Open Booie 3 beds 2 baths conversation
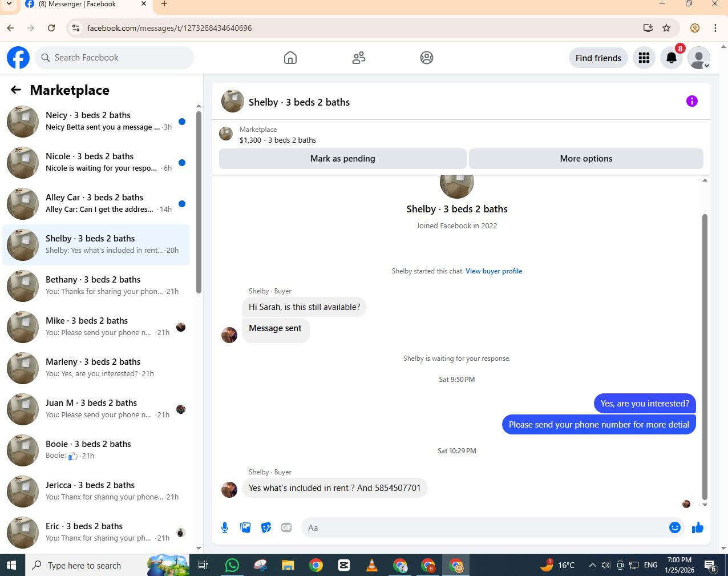728x576 pixels. (96, 450)
